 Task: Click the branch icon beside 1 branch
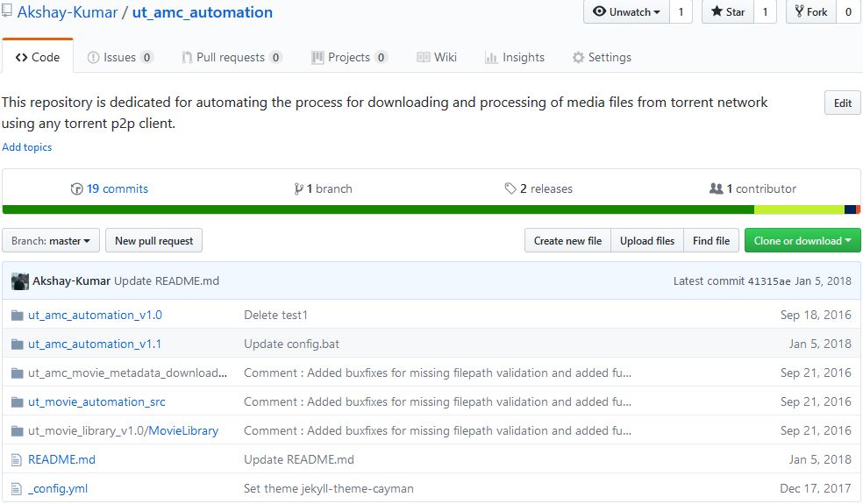[x=298, y=188]
